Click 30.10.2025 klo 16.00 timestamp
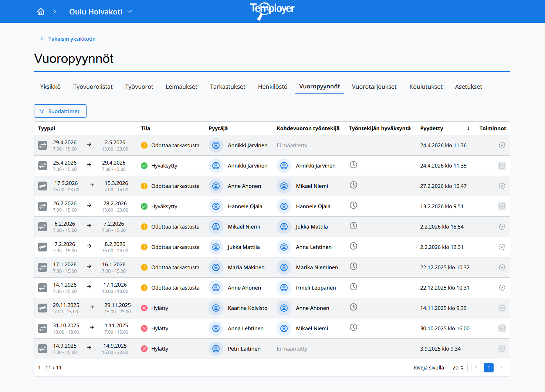Viewport: 545px width, 392px height. point(445,328)
